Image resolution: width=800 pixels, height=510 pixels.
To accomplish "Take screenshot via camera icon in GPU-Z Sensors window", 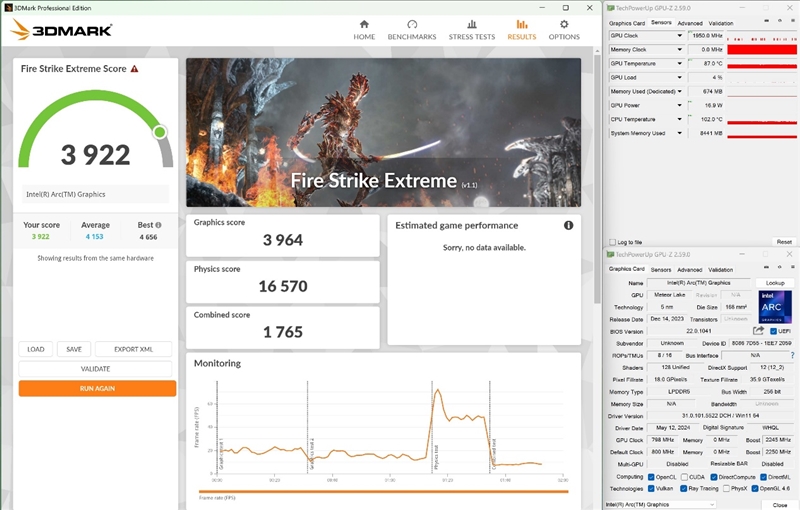I will [x=766, y=21].
